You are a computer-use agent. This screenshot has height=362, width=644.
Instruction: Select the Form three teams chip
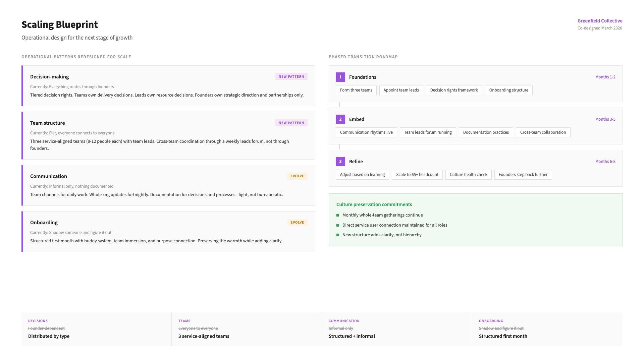(x=356, y=90)
